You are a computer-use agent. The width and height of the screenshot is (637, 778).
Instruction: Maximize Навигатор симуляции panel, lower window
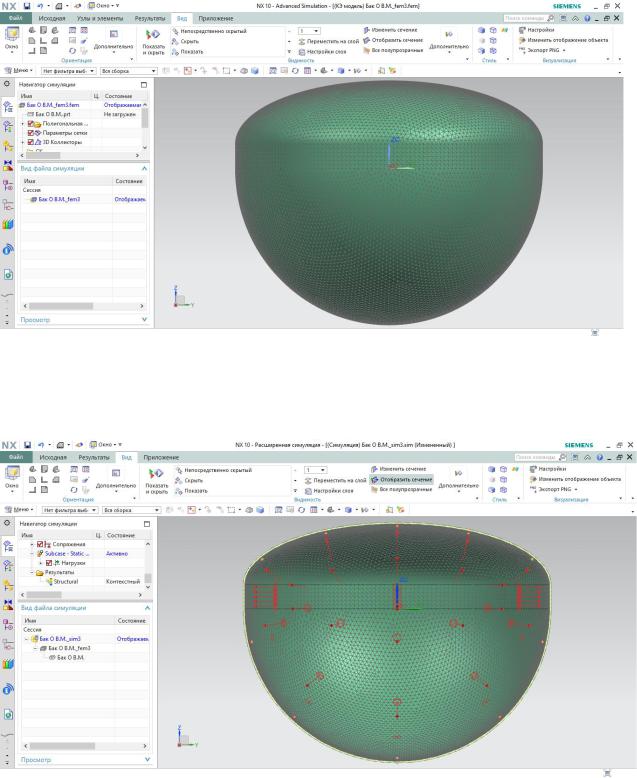tap(147, 524)
